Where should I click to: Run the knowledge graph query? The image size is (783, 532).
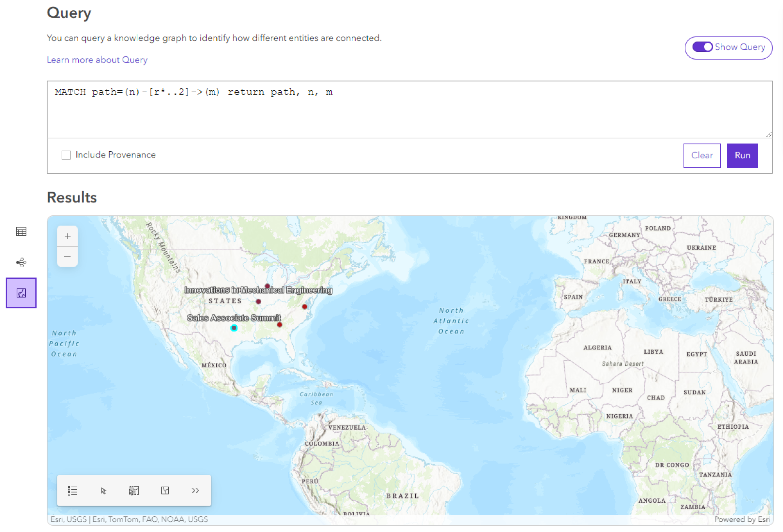pos(742,155)
